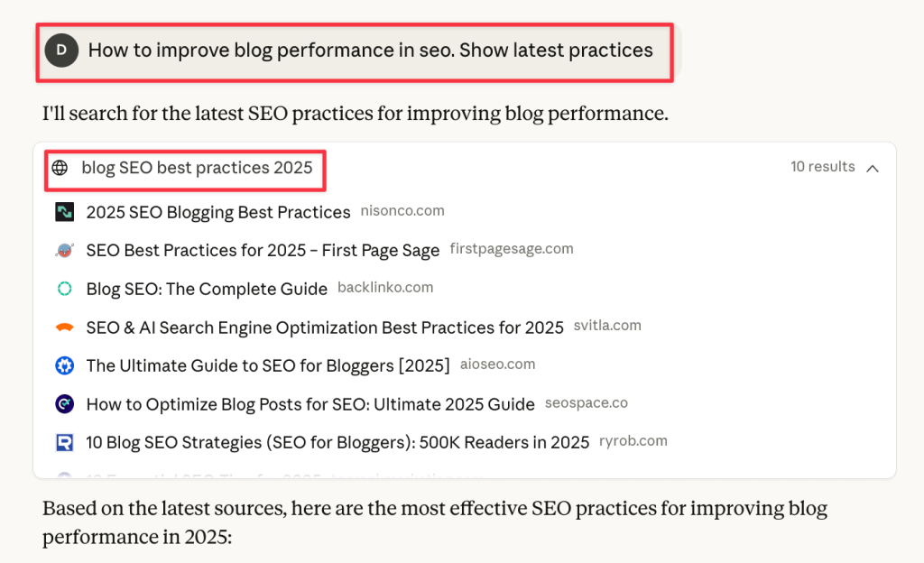Image resolution: width=924 pixels, height=563 pixels.
Task: Open the "SEO & AI Search Engine Optimization" result
Action: coord(325,328)
